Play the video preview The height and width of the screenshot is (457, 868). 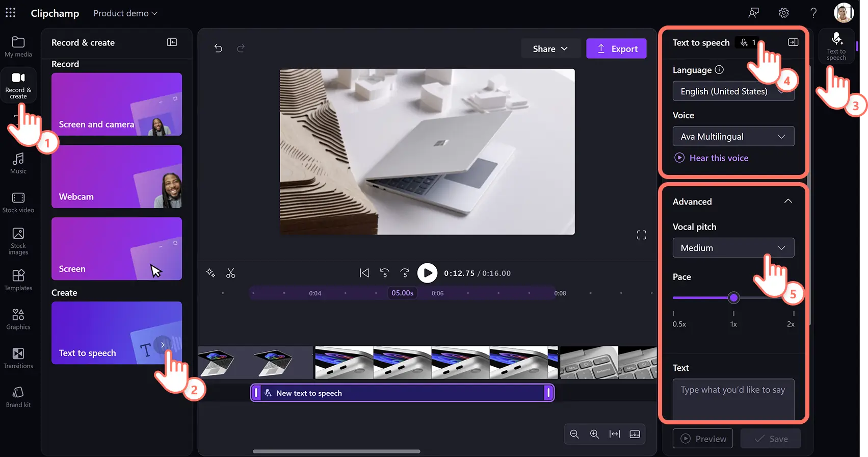click(x=427, y=273)
